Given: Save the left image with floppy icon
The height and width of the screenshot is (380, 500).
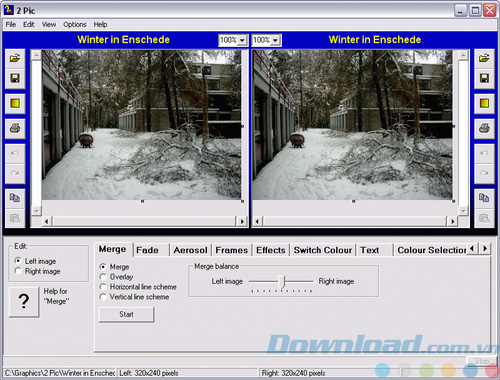Looking at the screenshot, I should (15, 79).
